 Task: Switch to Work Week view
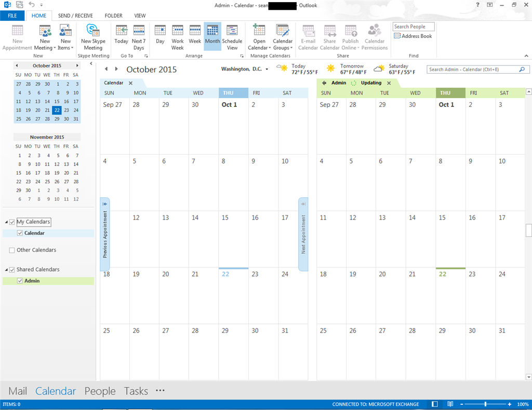(178, 37)
